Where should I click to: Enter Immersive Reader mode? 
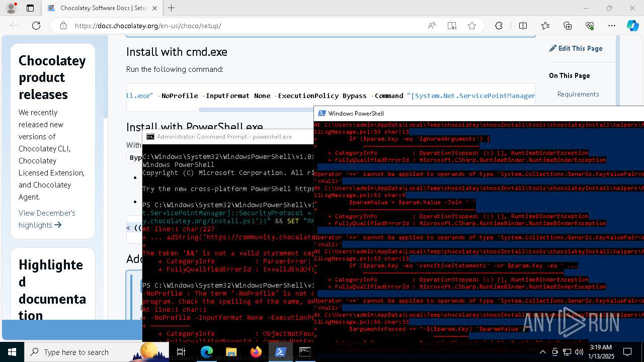coord(452,26)
